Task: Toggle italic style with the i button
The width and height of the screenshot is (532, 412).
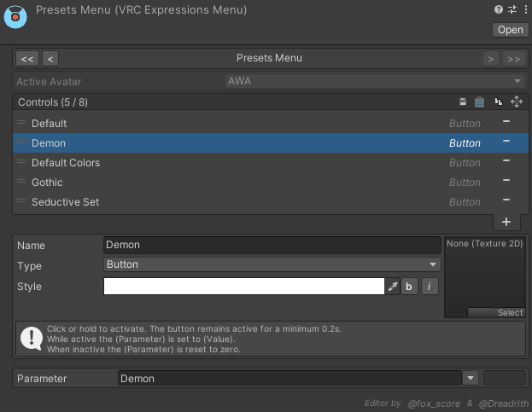Action: pyautogui.click(x=430, y=287)
